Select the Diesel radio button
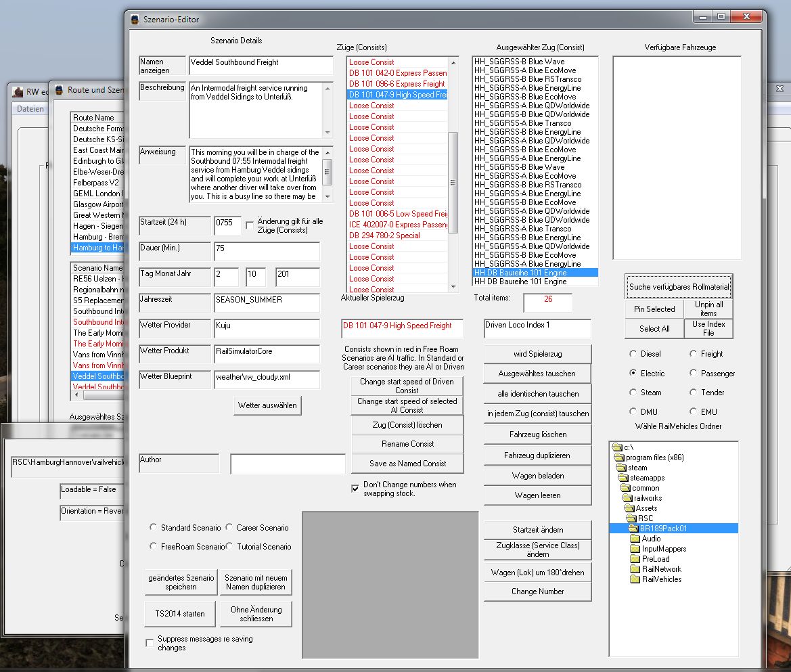This screenshot has width=791, height=672. pos(633,354)
